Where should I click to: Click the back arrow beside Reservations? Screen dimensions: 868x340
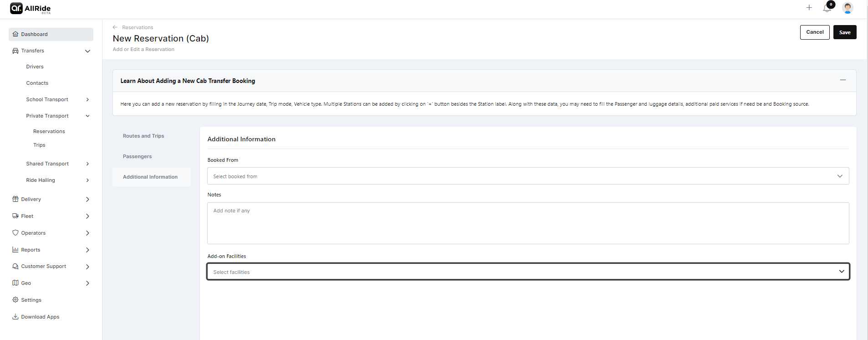point(115,27)
